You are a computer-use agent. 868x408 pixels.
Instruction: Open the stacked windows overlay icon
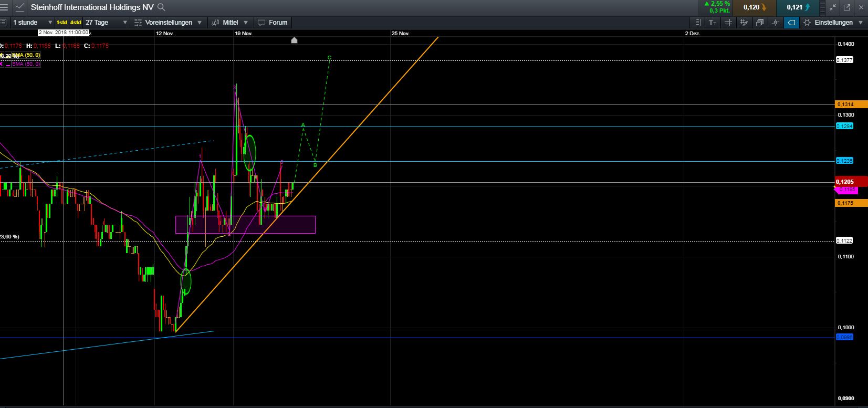click(x=760, y=23)
